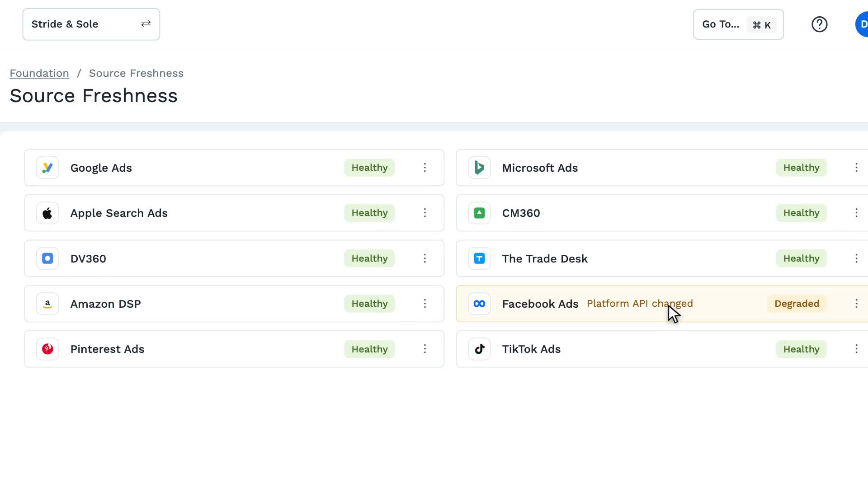Image resolution: width=868 pixels, height=488 pixels.
Task: Click the Healthy badge on Amazon DSP
Action: (369, 304)
